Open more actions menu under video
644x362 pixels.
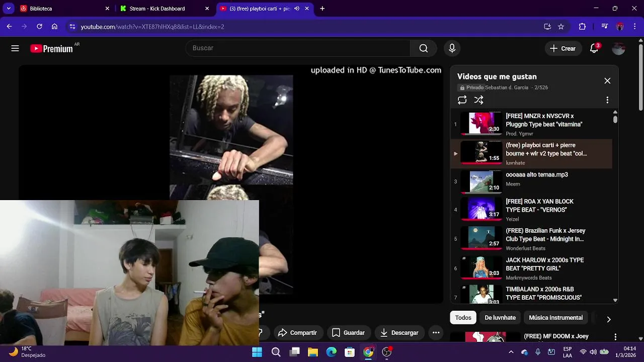point(436,332)
